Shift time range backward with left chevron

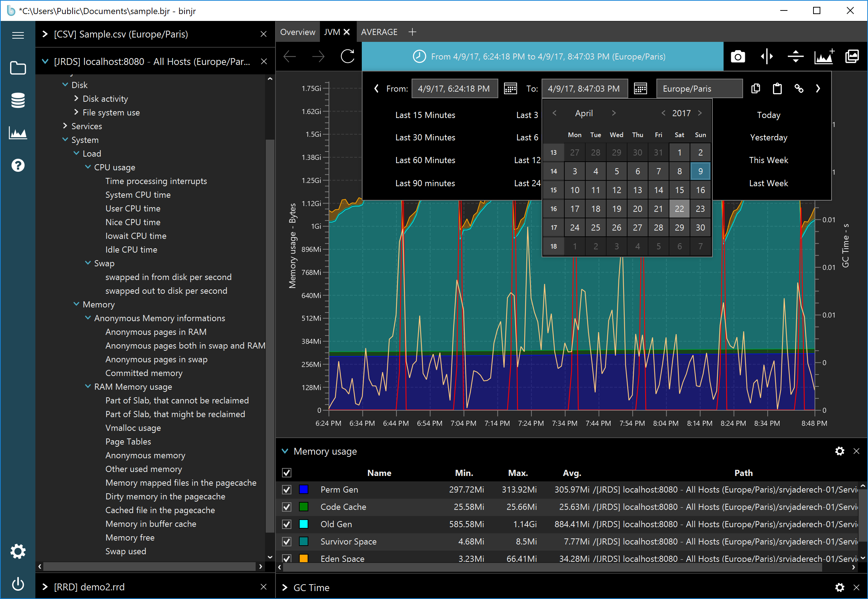[x=376, y=88]
